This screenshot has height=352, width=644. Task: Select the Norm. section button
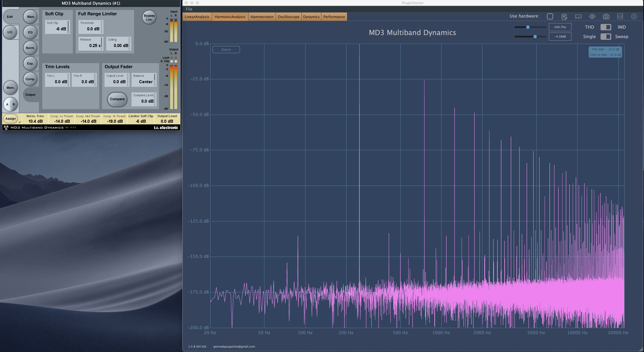pyautogui.click(x=30, y=48)
